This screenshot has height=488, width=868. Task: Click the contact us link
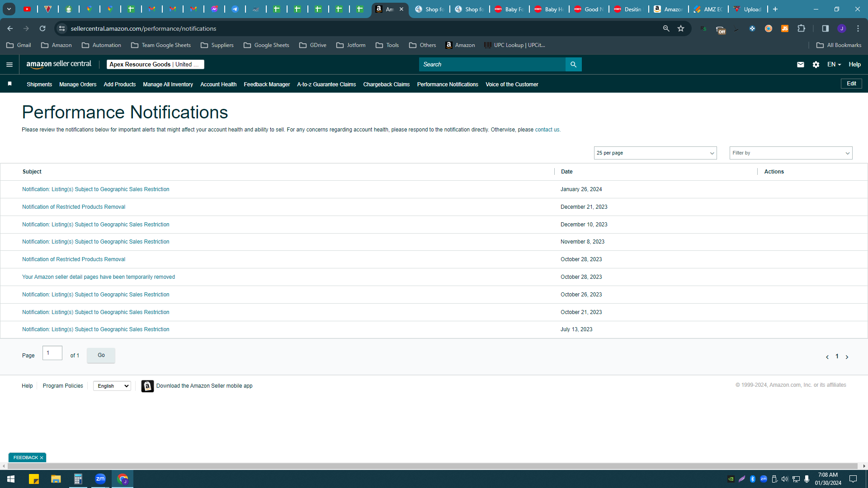point(547,130)
